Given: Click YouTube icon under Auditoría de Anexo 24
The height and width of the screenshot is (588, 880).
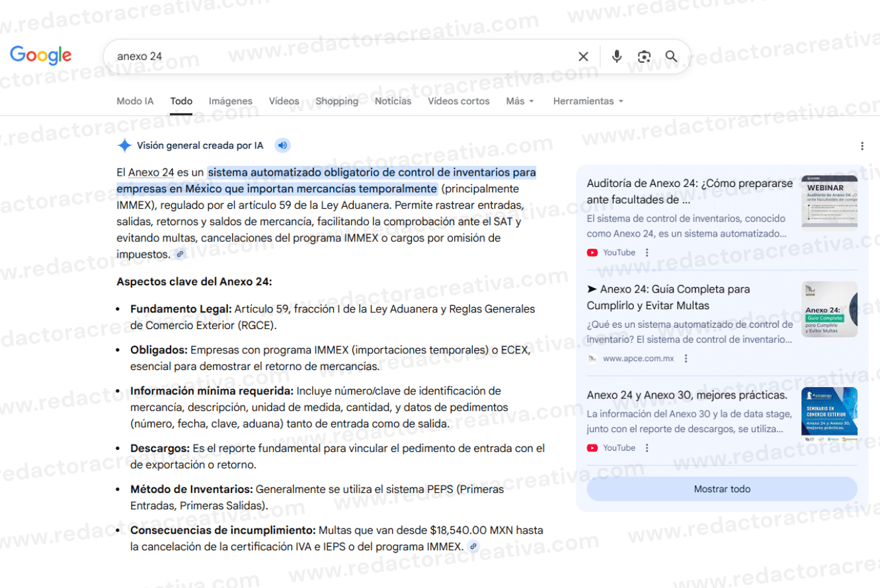Looking at the screenshot, I should 592,252.
